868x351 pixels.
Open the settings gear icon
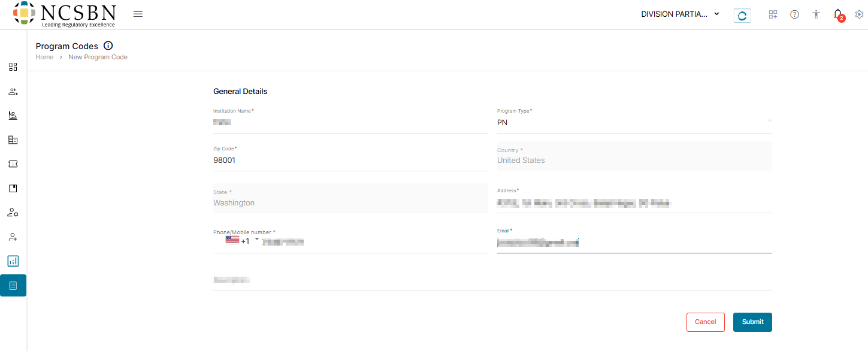858,14
